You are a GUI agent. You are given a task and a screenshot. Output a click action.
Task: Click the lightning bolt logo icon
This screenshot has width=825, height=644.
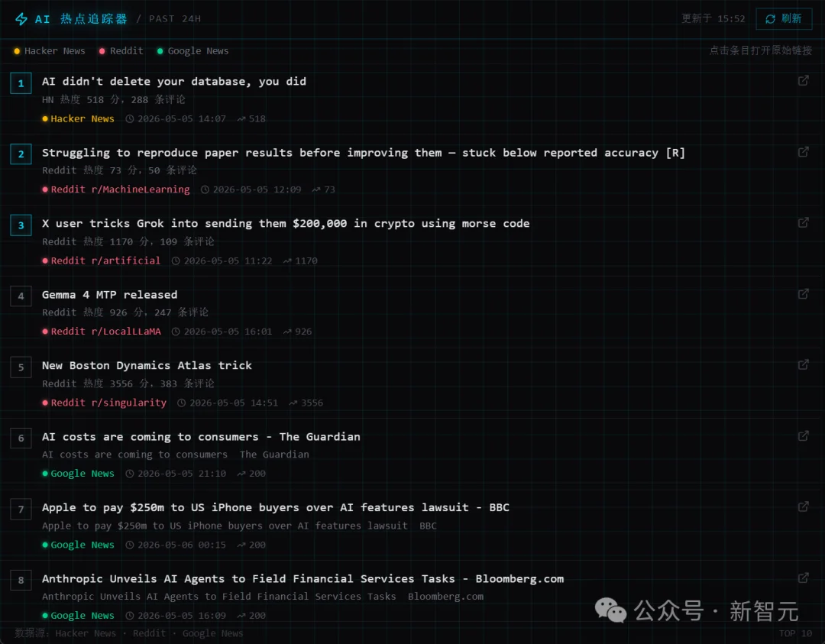point(21,19)
